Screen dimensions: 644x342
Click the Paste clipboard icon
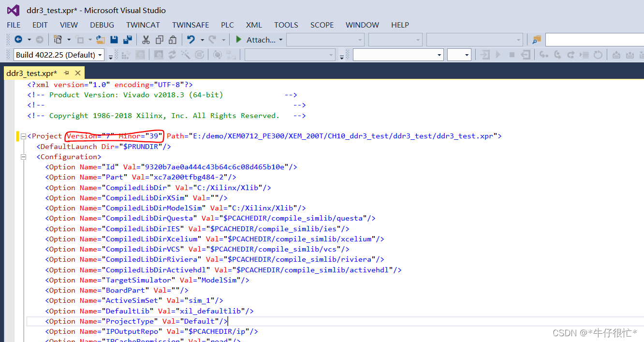coord(172,40)
